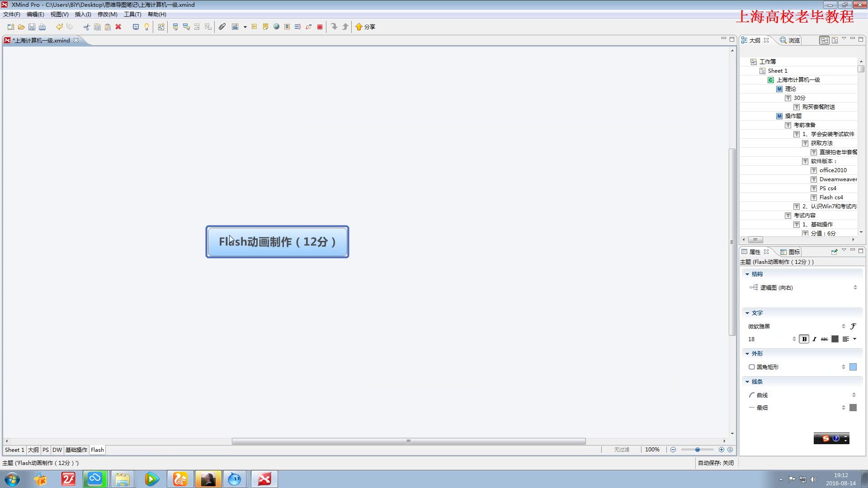Open the 视图(V) menu
The image size is (868, 488).
tap(59, 14)
